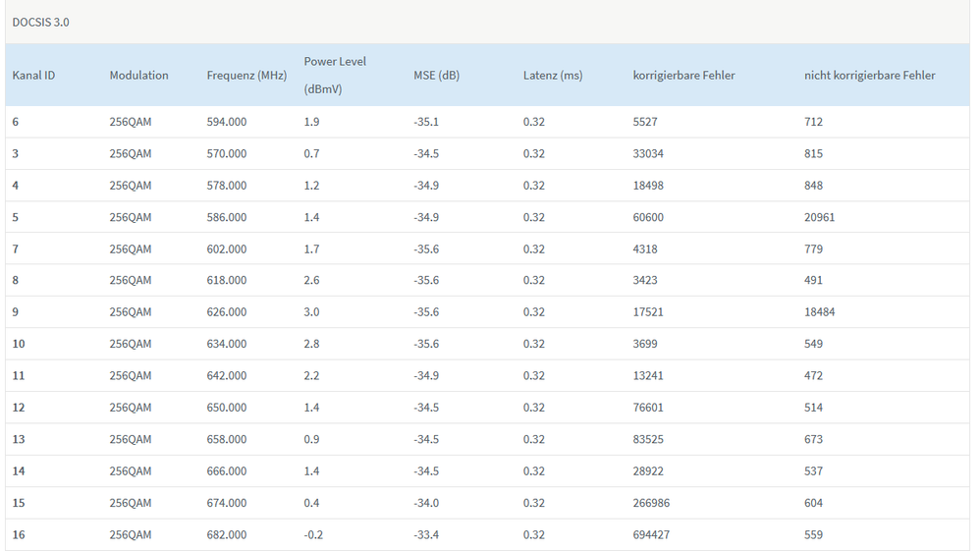
Task: Click the MSE value -33.4
Action: [x=426, y=535]
